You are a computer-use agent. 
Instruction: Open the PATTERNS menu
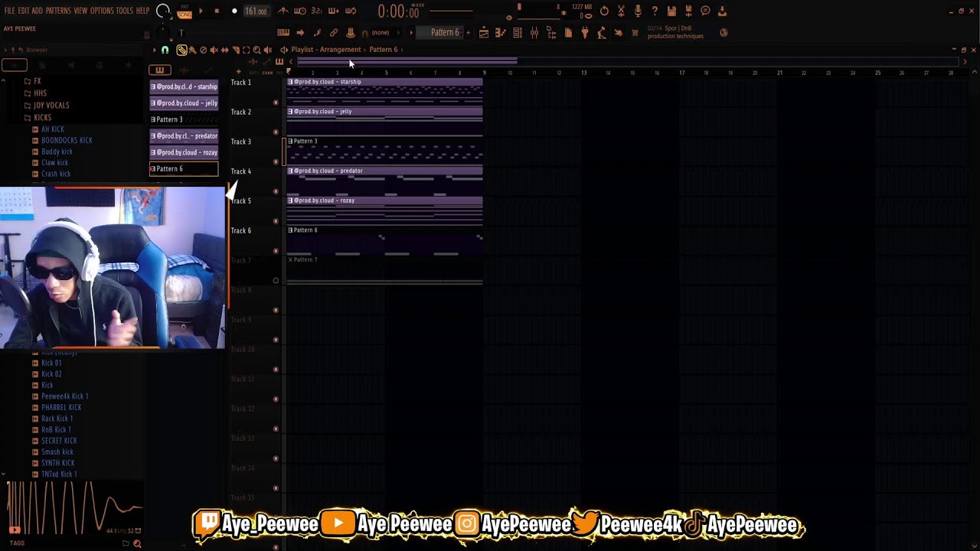(x=58, y=11)
